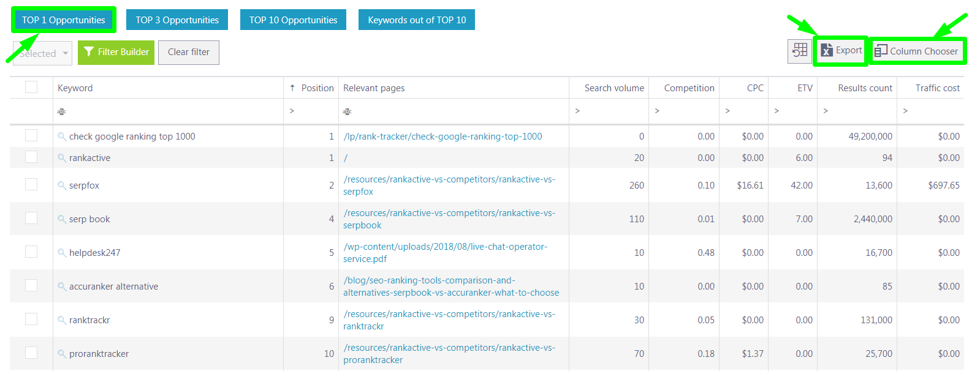The width and height of the screenshot is (980, 371).
Task: Click the search icon beside 'serp book'
Action: tap(62, 219)
